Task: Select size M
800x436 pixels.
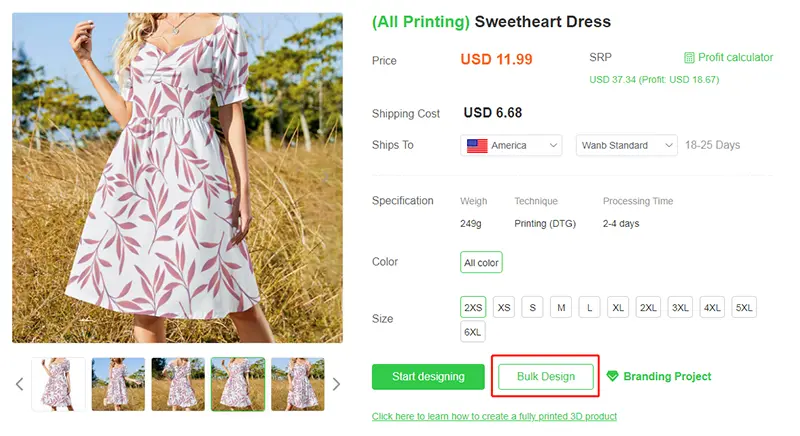Action: [561, 307]
